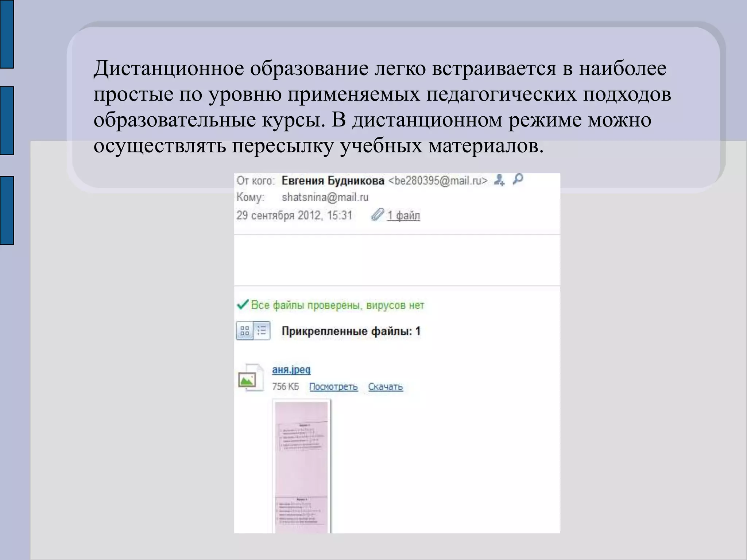The width and height of the screenshot is (747, 560).
Task: Open the аня.jpeg preview thumbnail
Action: pos(302,466)
